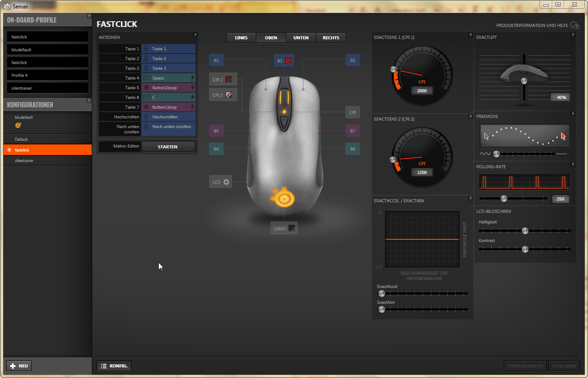Click the orange icon under bludefault configuration
The height and width of the screenshot is (378, 588).
pyautogui.click(x=18, y=125)
